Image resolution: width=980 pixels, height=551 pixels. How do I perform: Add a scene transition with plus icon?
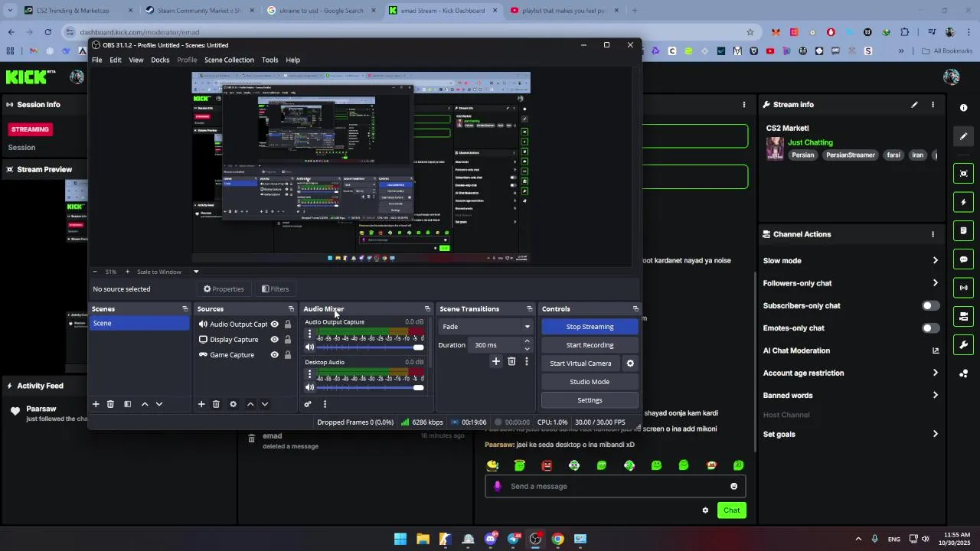tap(496, 361)
